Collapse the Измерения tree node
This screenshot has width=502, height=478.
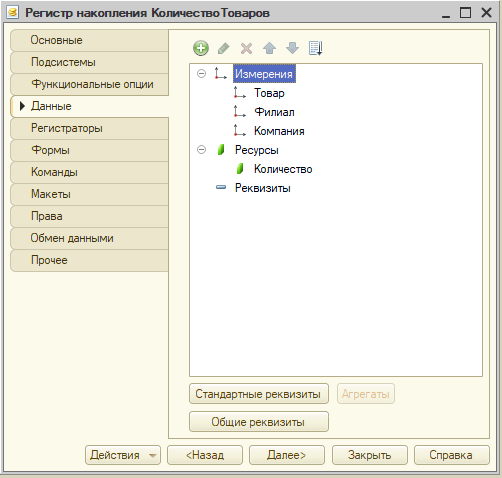[201, 73]
